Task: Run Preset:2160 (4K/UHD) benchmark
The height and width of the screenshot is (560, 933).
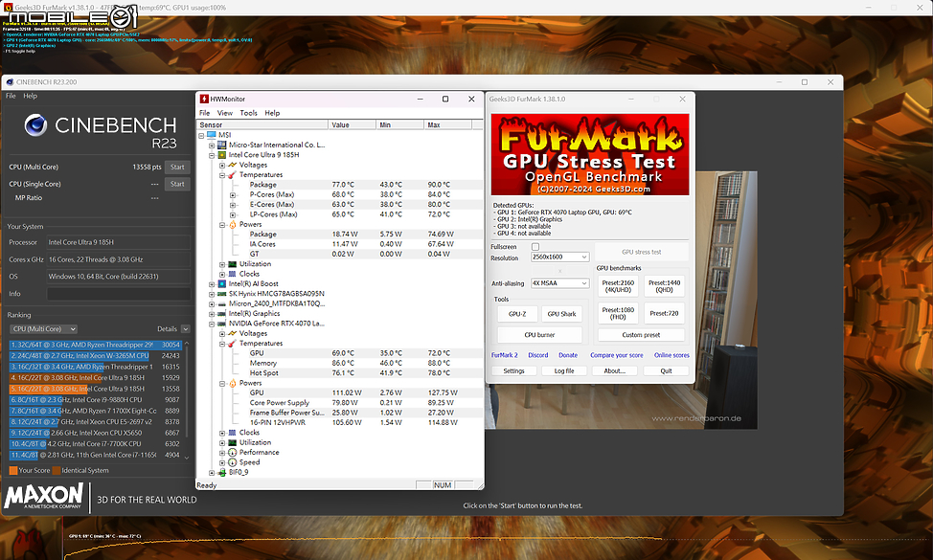Action: coord(618,286)
